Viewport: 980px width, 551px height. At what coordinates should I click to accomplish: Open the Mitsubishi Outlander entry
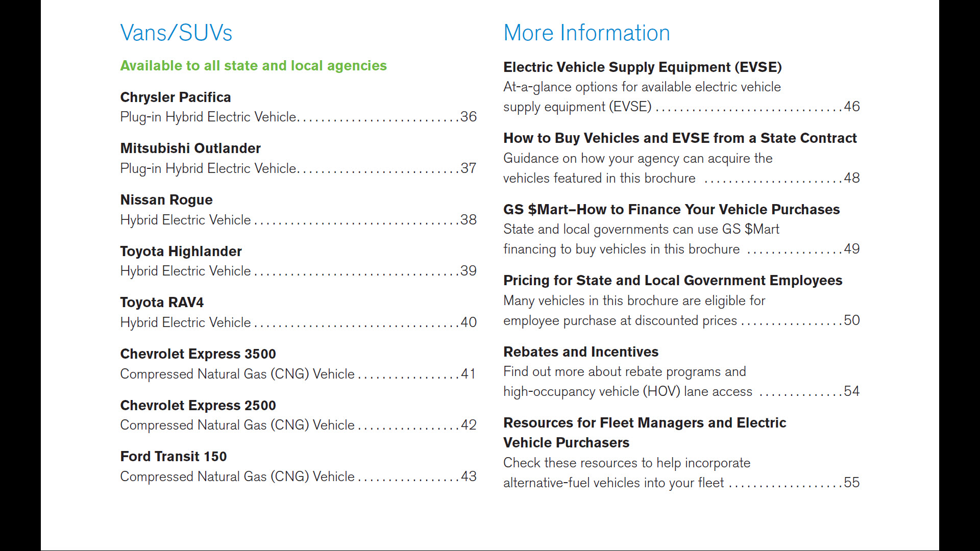pyautogui.click(x=190, y=148)
